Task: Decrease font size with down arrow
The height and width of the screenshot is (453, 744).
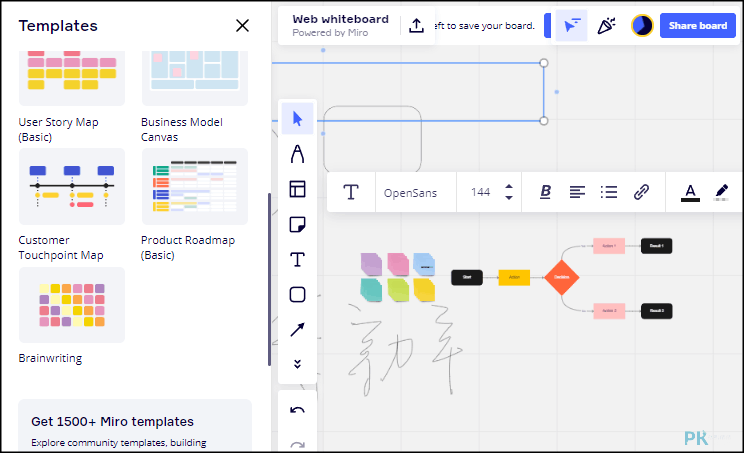Action: 509,197
